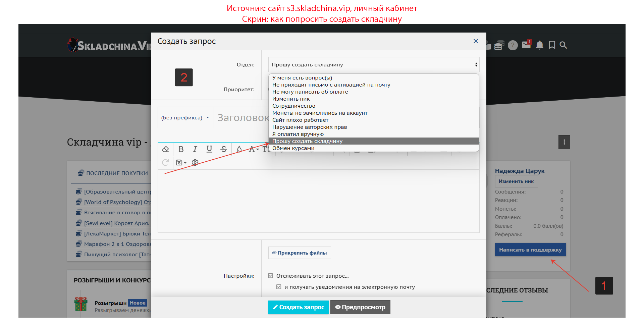The image size is (644, 323).
Task: Toggle email notifications checkbox
Action: [278, 287]
